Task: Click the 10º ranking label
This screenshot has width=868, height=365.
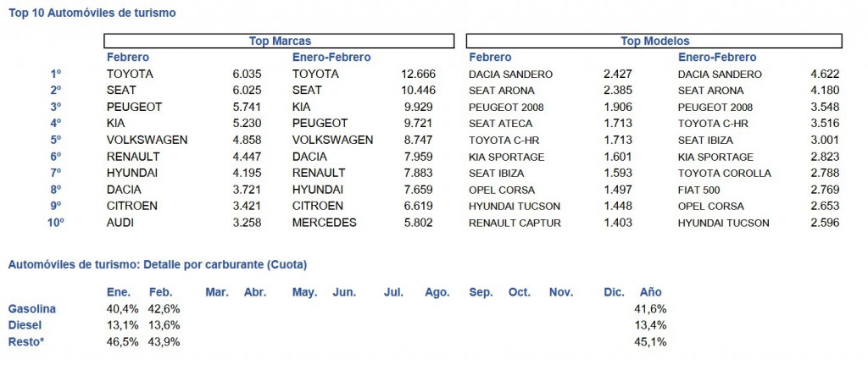Action: [54, 223]
